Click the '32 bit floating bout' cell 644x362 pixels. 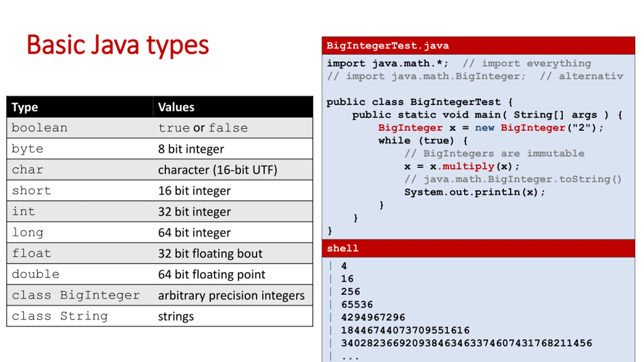pyautogui.click(x=210, y=253)
